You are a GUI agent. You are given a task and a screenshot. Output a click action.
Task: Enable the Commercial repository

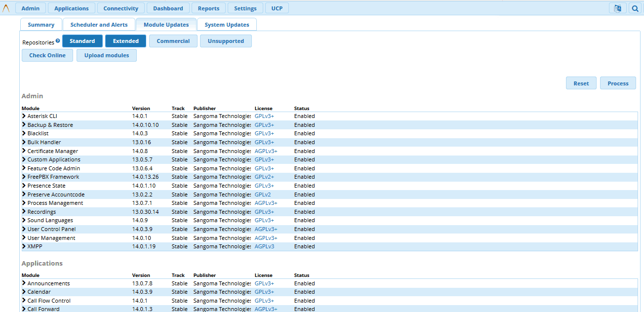tap(173, 41)
